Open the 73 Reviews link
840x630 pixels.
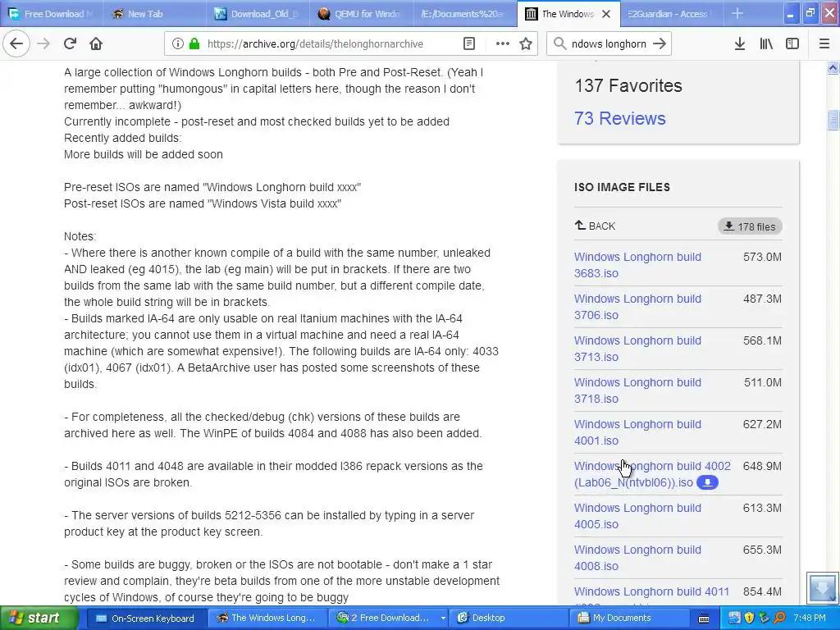[620, 118]
